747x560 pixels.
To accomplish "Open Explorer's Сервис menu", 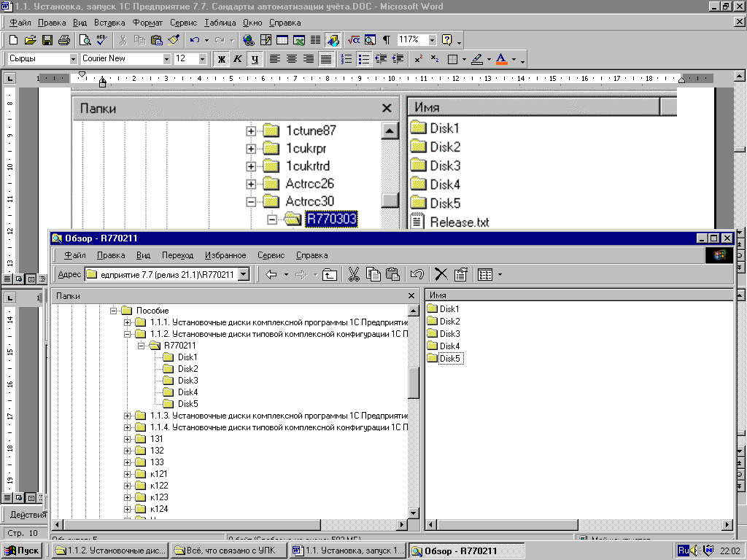I will click(x=271, y=255).
